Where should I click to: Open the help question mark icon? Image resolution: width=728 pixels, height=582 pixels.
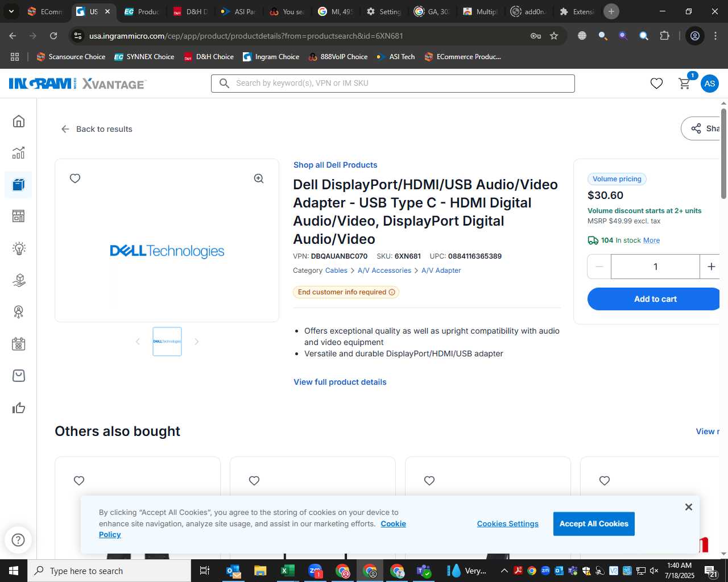pyautogui.click(x=18, y=539)
